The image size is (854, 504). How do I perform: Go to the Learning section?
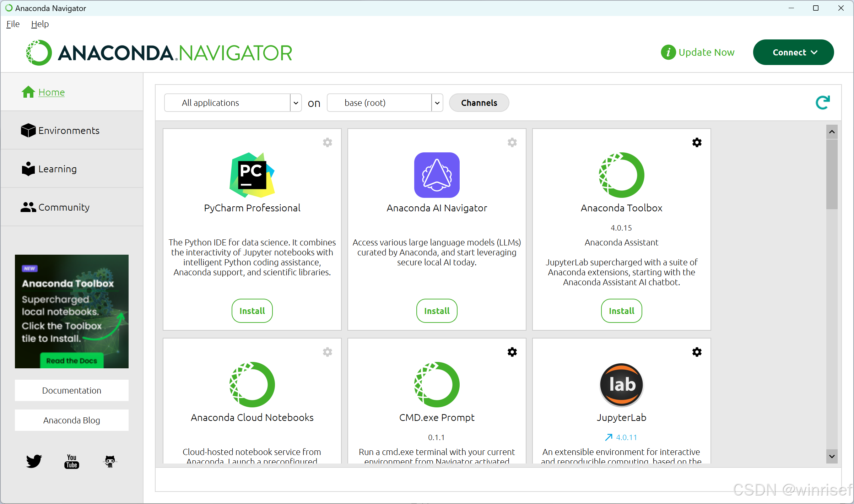(57, 169)
